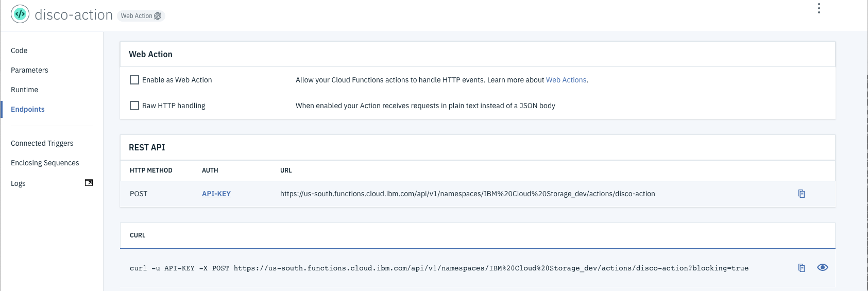Open the three-dot overflow menu
The width and height of the screenshot is (868, 291).
click(819, 8)
